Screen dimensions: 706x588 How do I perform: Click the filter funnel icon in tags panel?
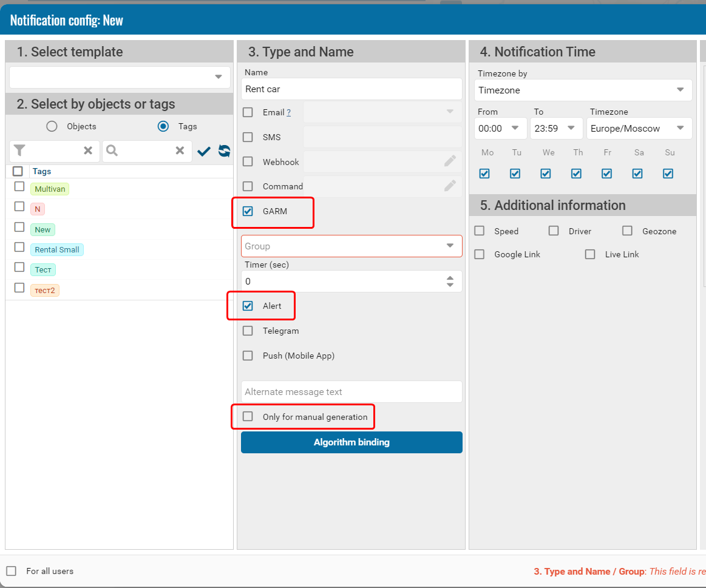(20, 150)
